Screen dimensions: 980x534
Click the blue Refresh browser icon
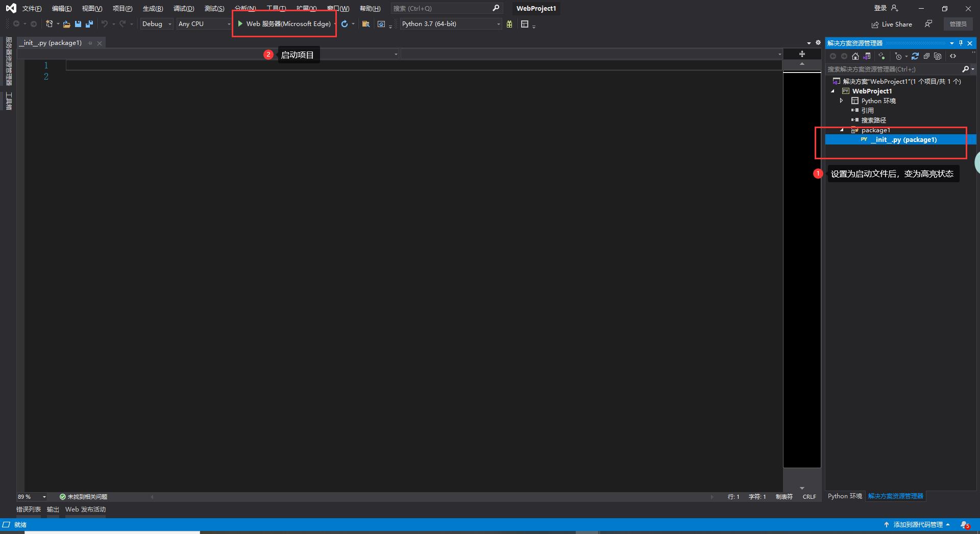tap(345, 24)
